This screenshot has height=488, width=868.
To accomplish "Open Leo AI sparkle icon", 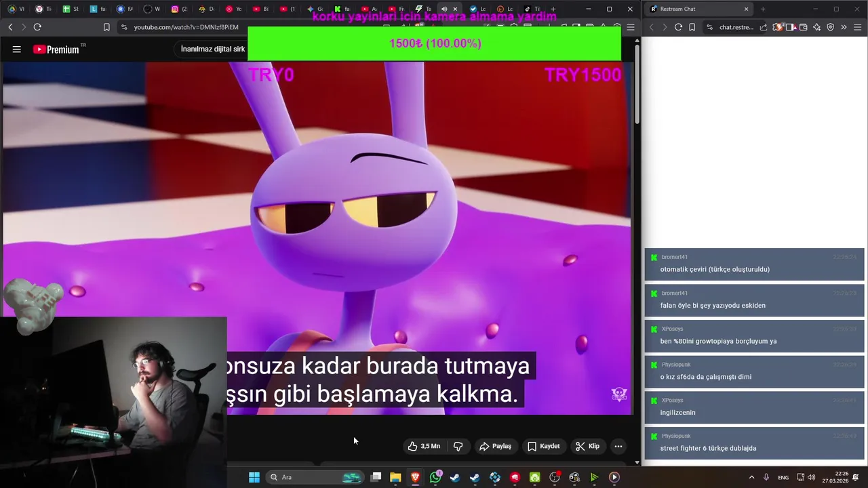I will 816,27.
